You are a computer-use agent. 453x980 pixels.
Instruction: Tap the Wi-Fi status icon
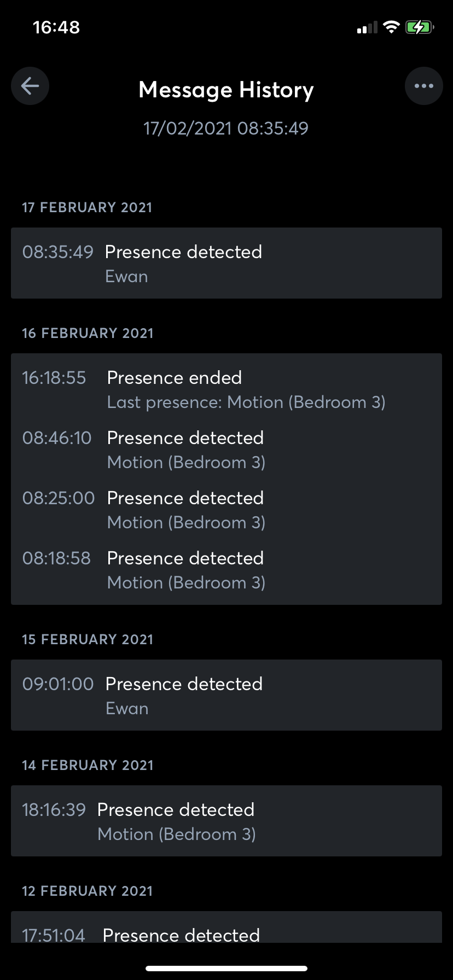391,27
